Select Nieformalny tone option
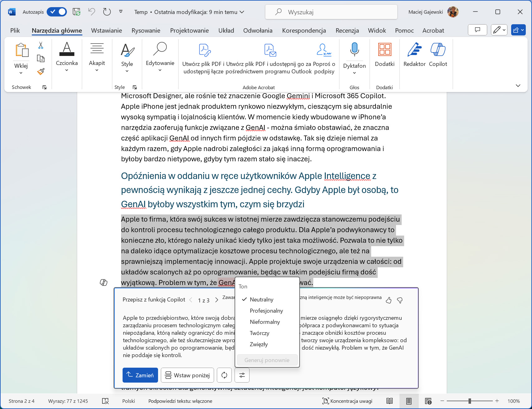The width and height of the screenshot is (532, 409). pos(267,322)
